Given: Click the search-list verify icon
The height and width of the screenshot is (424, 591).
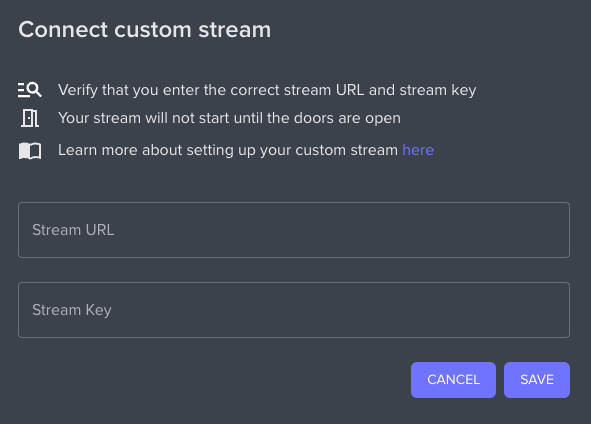Looking at the screenshot, I should click(30, 90).
